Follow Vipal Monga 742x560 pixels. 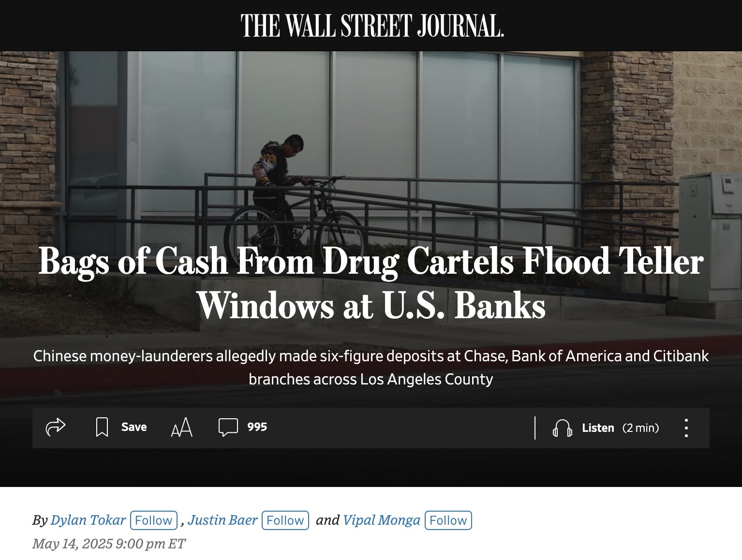[448, 520]
